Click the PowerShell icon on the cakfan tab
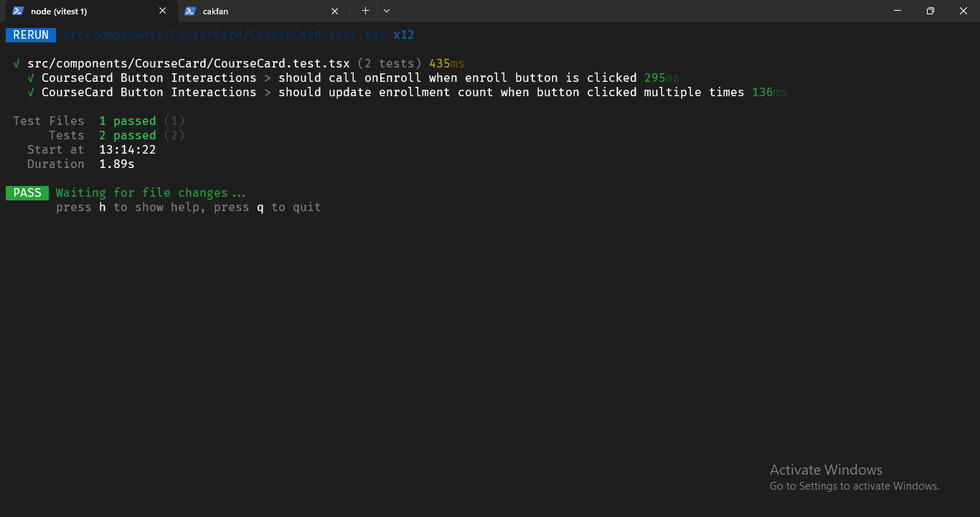The width and height of the screenshot is (980, 517). click(189, 11)
